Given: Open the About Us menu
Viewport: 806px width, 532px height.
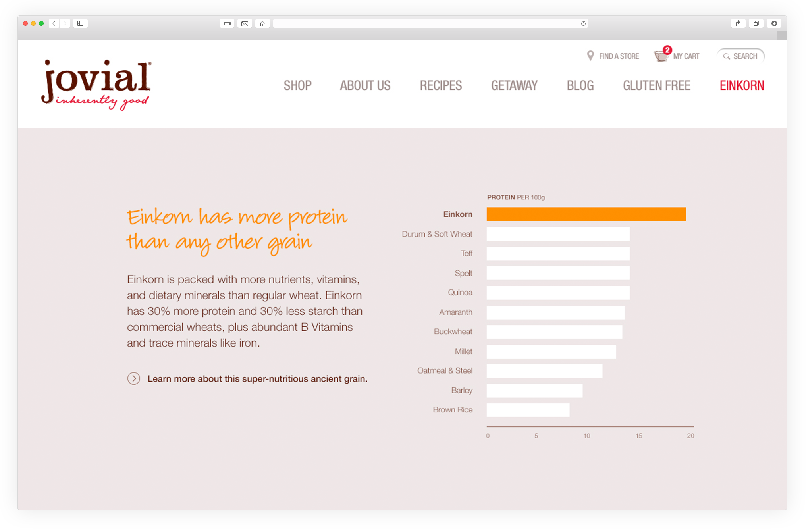Looking at the screenshot, I should tap(365, 85).
